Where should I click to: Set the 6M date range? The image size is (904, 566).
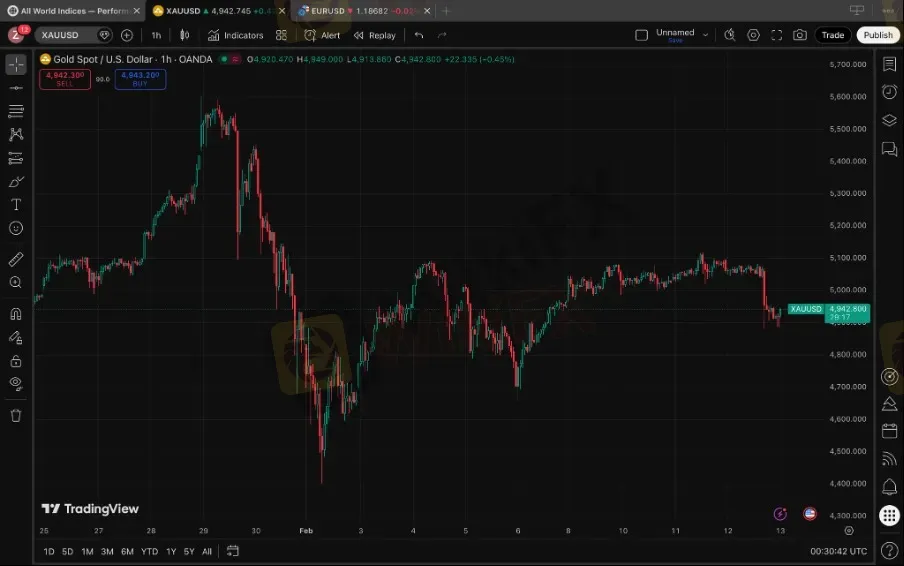pos(127,552)
